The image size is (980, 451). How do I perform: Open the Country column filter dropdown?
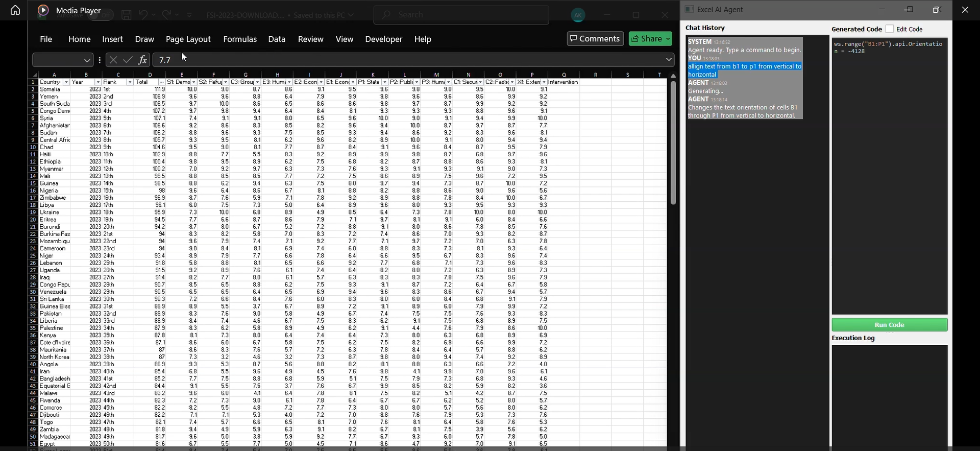66,82
